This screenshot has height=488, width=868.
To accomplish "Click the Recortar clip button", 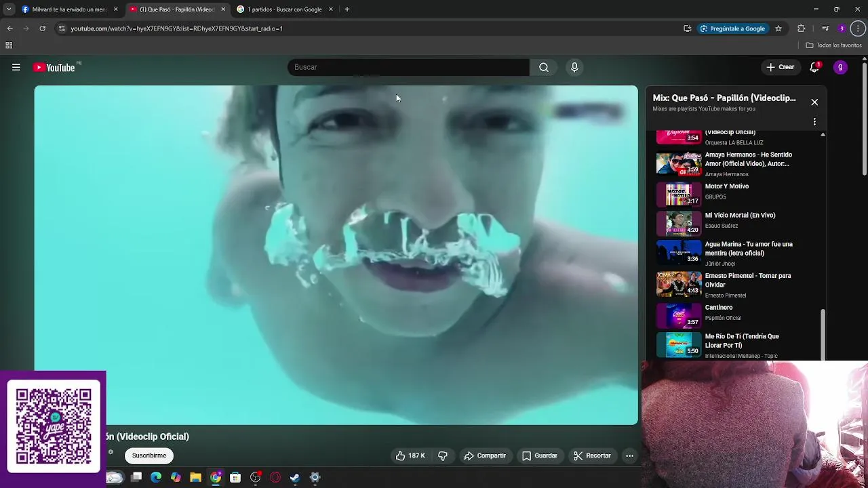I will point(592,455).
